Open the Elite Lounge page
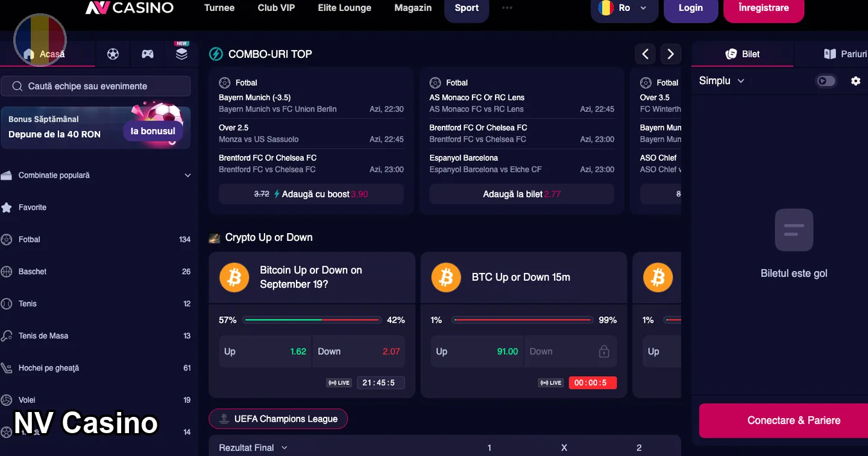The height and width of the screenshot is (456, 868). coord(345,8)
